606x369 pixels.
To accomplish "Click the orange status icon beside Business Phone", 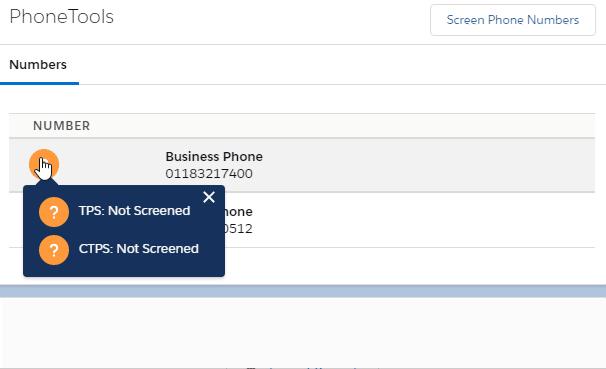I will coord(44,164).
